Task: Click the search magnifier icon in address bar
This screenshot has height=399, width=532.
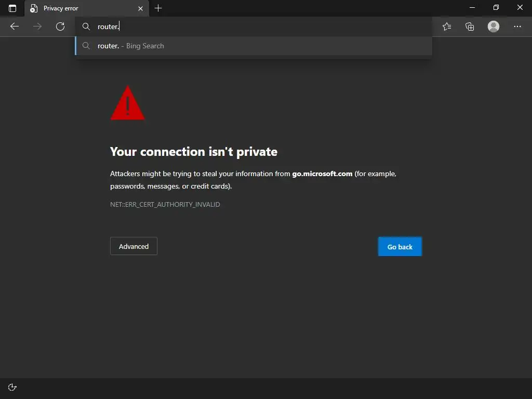Action: [86, 26]
